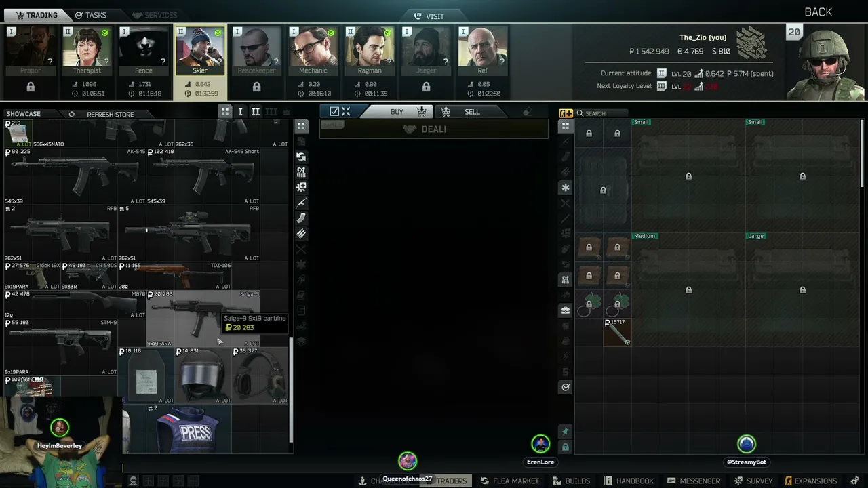Toggle loyalty level II filter
The height and width of the screenshot is (488, 868).
(256, 112)
